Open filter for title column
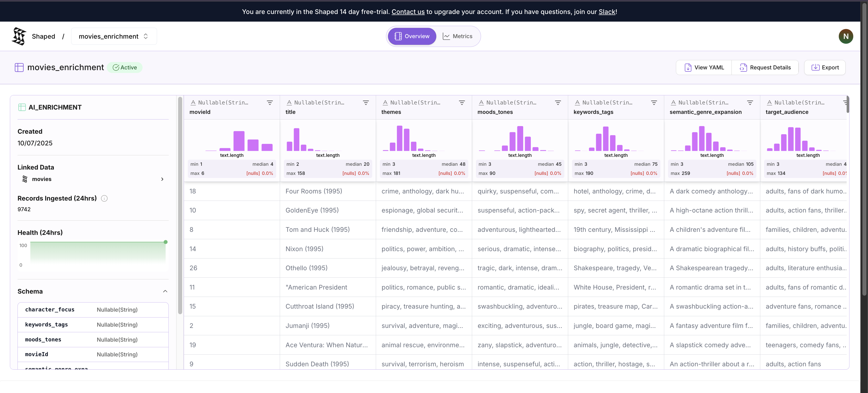This screenshot has height=393, width=868. point(366,103)
